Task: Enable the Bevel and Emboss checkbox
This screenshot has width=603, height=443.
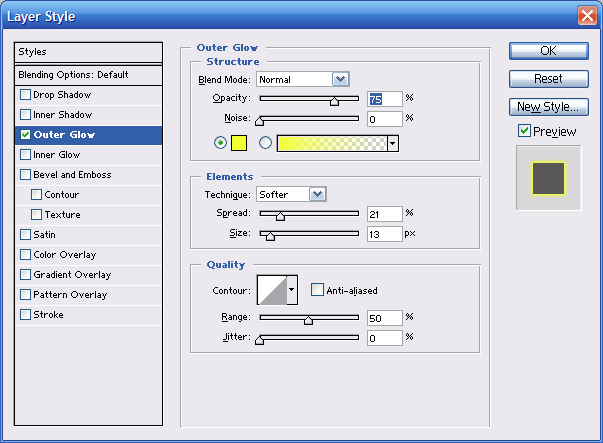Action: click(25, 175)
